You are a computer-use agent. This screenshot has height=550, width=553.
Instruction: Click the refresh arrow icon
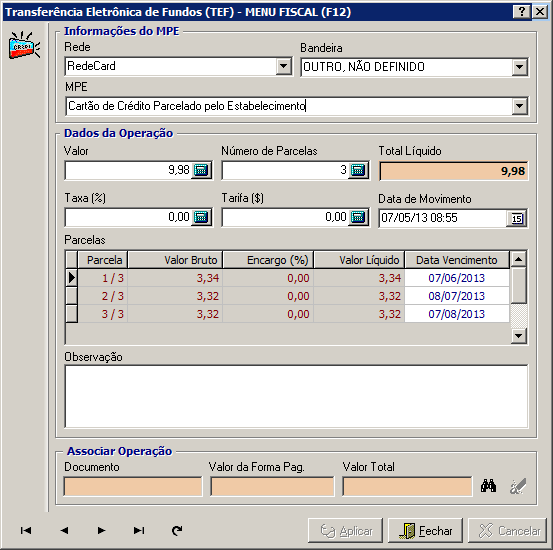[x=177, y=530]
